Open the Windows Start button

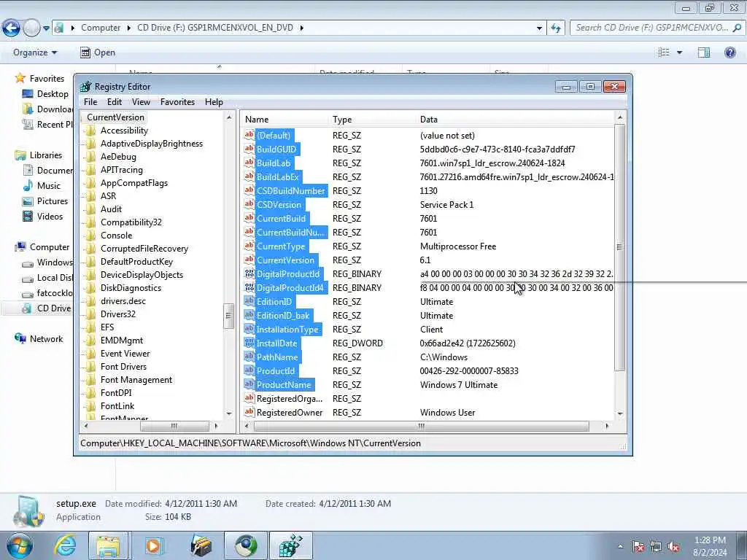click(20, 545)
